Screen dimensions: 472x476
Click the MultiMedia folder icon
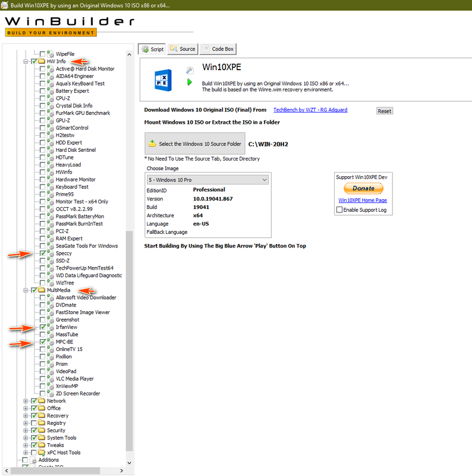pyautogui.click(x=42, y=290)
